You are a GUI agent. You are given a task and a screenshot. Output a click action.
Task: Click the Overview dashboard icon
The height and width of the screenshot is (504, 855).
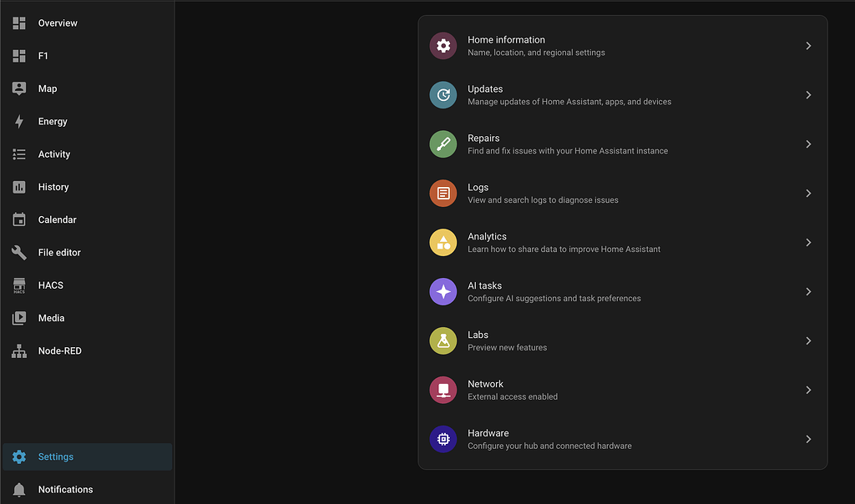tap(19, 23)
